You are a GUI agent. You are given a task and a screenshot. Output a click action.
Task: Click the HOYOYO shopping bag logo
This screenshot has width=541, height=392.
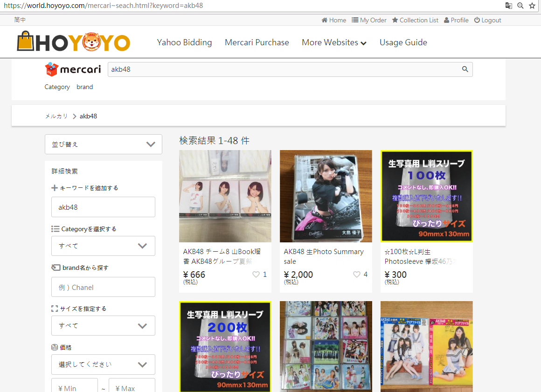click(27, 41)
